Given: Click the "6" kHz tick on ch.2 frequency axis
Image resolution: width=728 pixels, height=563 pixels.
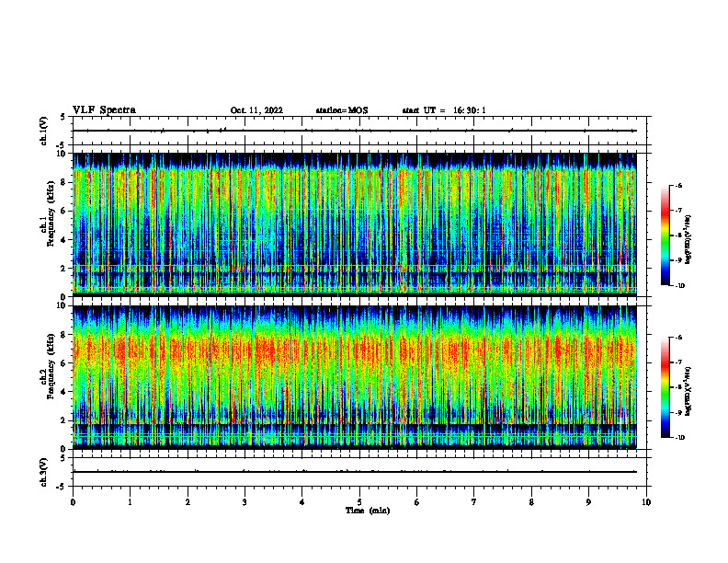Looking at the screenshot, I should coord(64,363).
